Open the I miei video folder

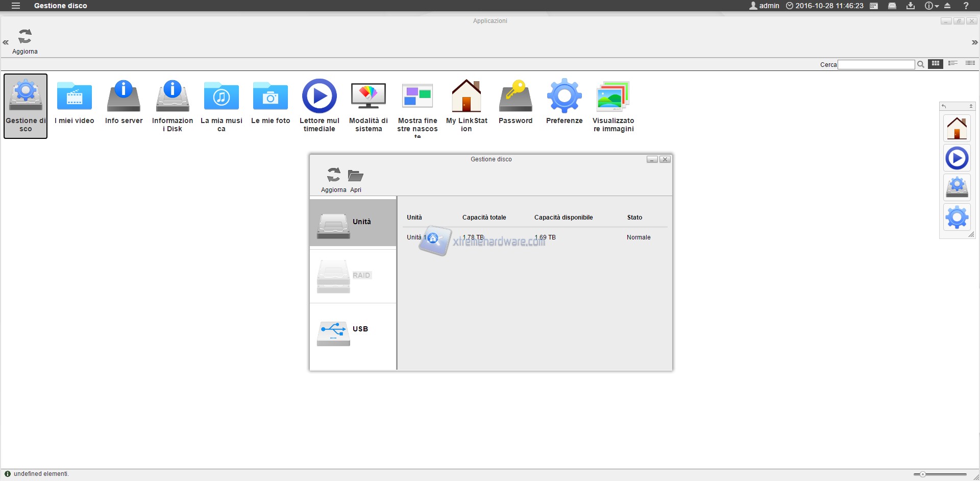point(75,102)
